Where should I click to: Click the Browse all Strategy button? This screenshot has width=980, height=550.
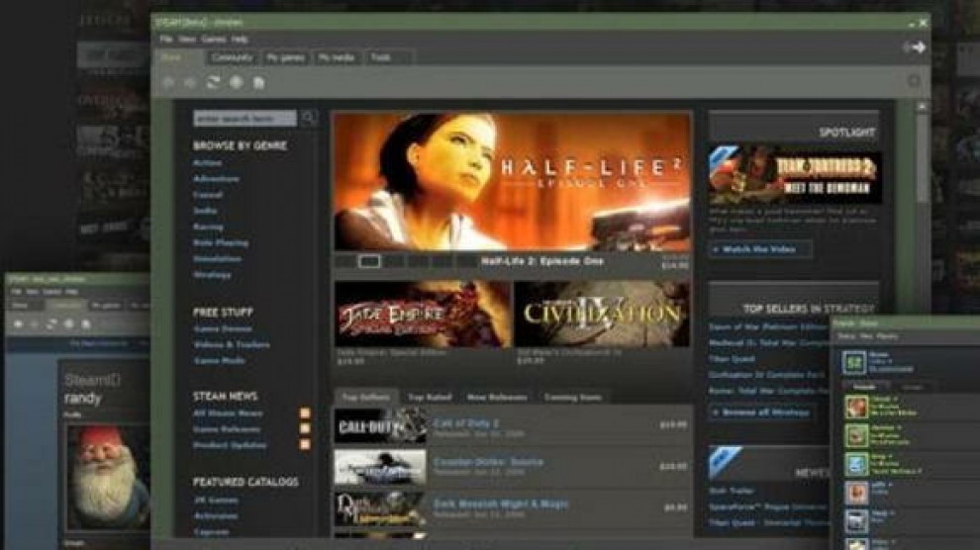coord(760,412)
